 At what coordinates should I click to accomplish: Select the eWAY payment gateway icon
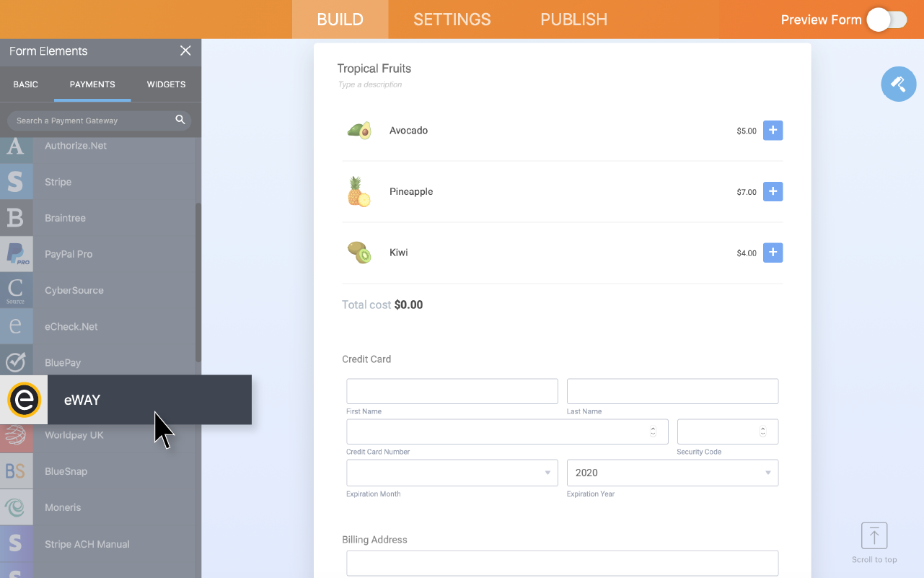click(24, 400)
